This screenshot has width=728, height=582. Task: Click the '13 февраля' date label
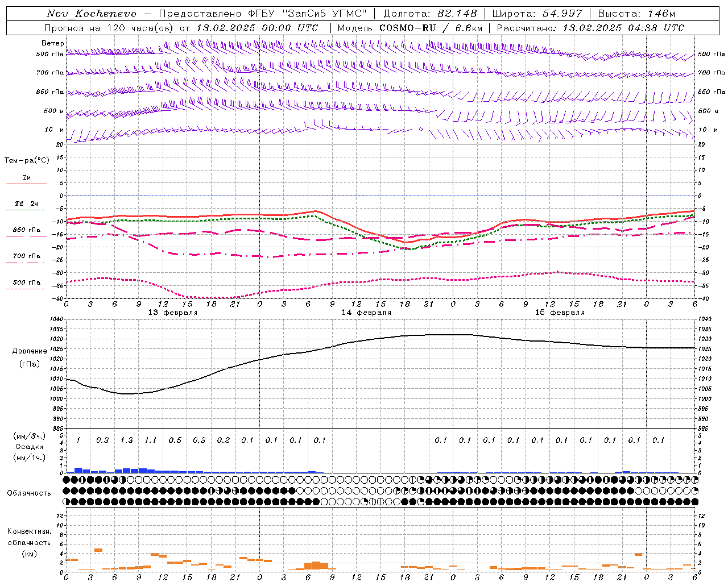(x=173, y=313)
